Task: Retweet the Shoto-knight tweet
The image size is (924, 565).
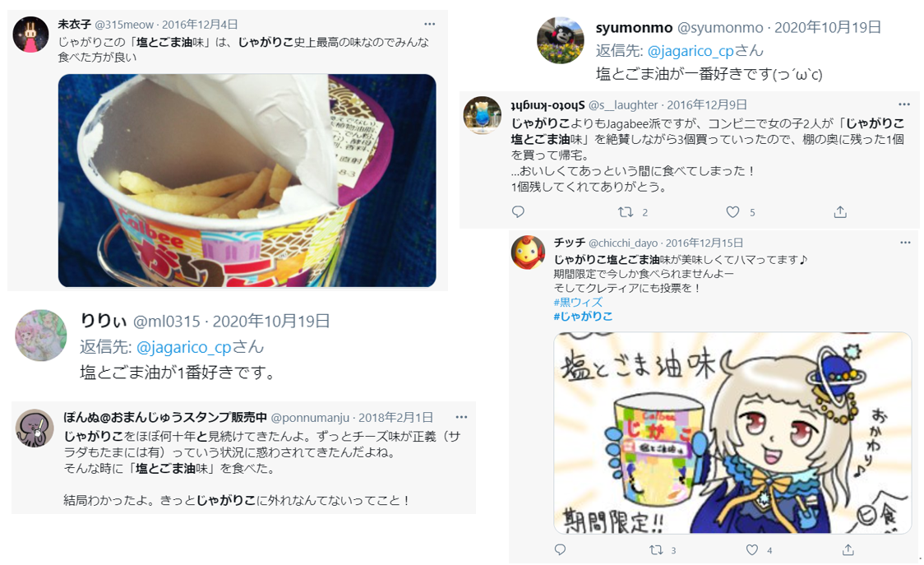Action: point(626,211)
